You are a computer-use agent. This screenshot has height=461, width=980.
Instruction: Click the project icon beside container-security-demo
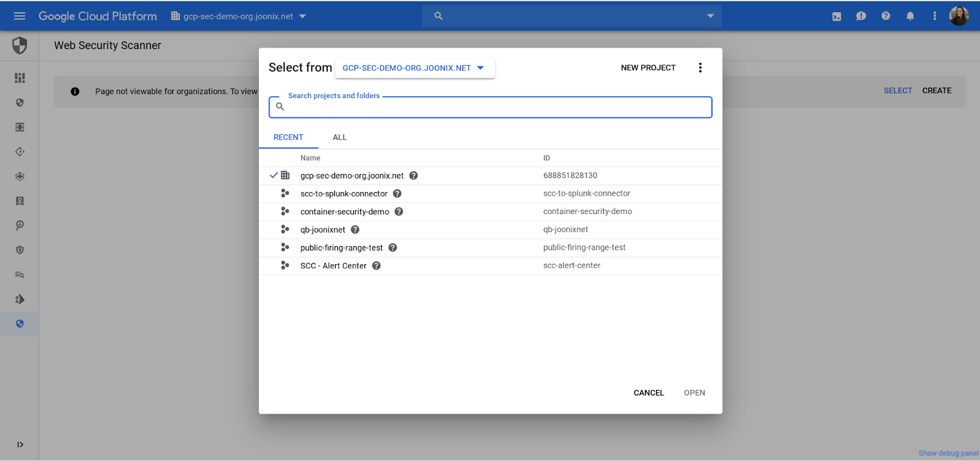tap(285, 211)
